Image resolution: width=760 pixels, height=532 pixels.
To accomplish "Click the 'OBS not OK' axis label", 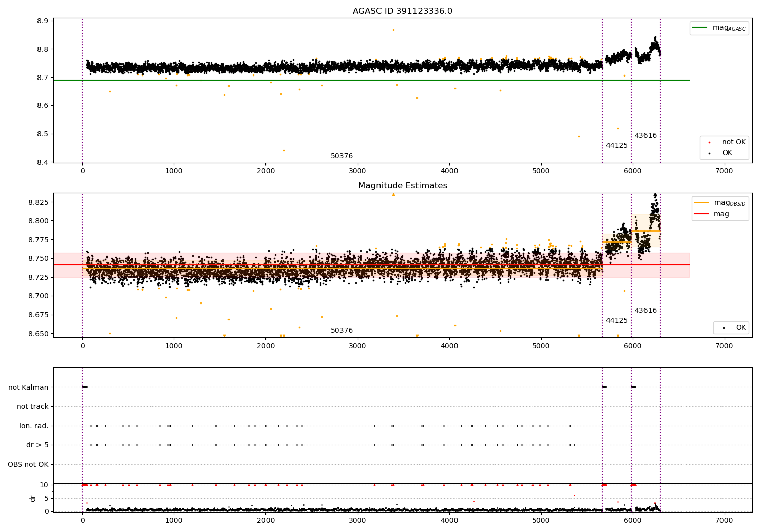I will click(28, 464).
